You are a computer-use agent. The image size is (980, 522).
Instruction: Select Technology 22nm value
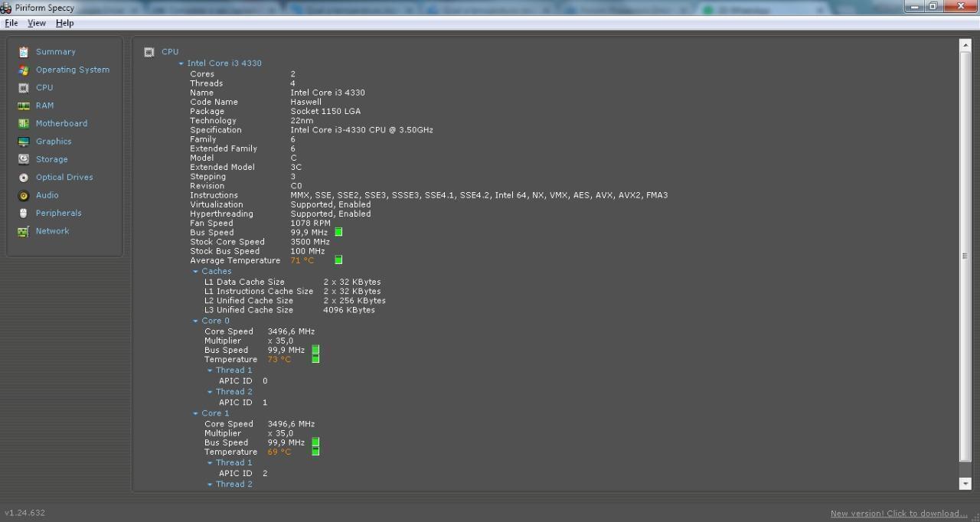coord(302,120)
